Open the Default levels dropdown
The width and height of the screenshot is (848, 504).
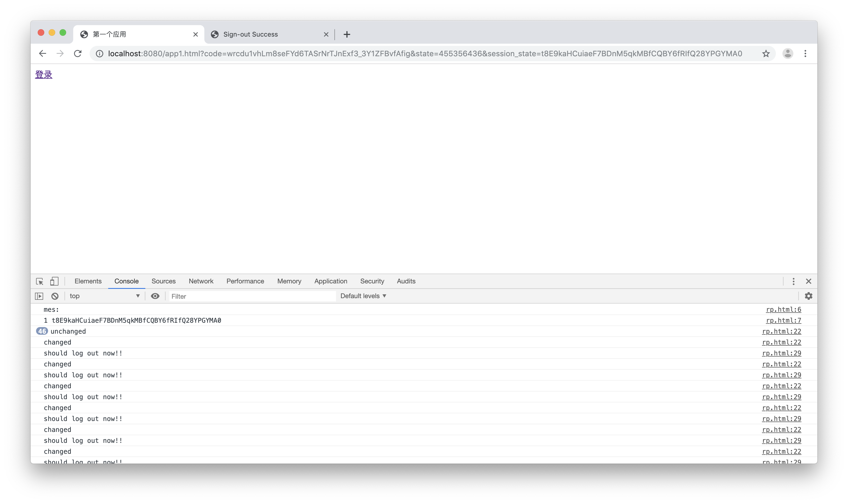point(363,296)
